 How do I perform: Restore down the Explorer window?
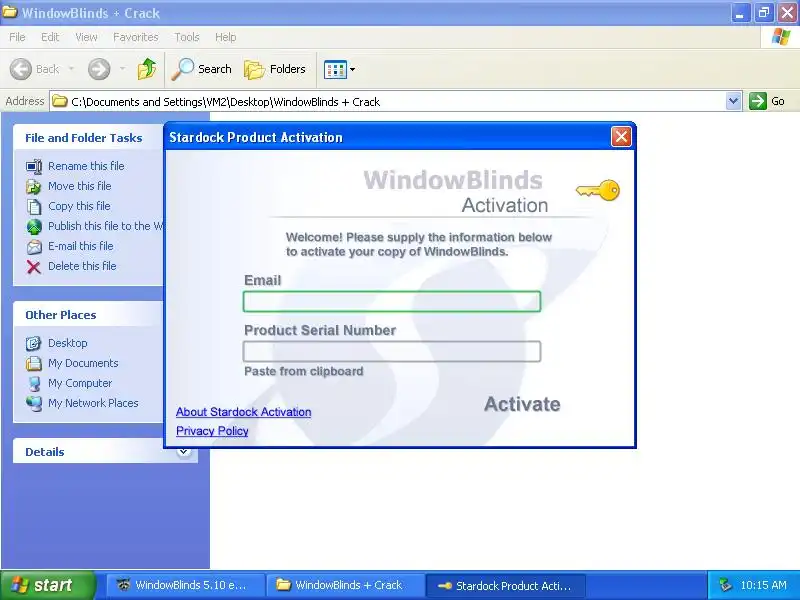click(x=763, y=13)
